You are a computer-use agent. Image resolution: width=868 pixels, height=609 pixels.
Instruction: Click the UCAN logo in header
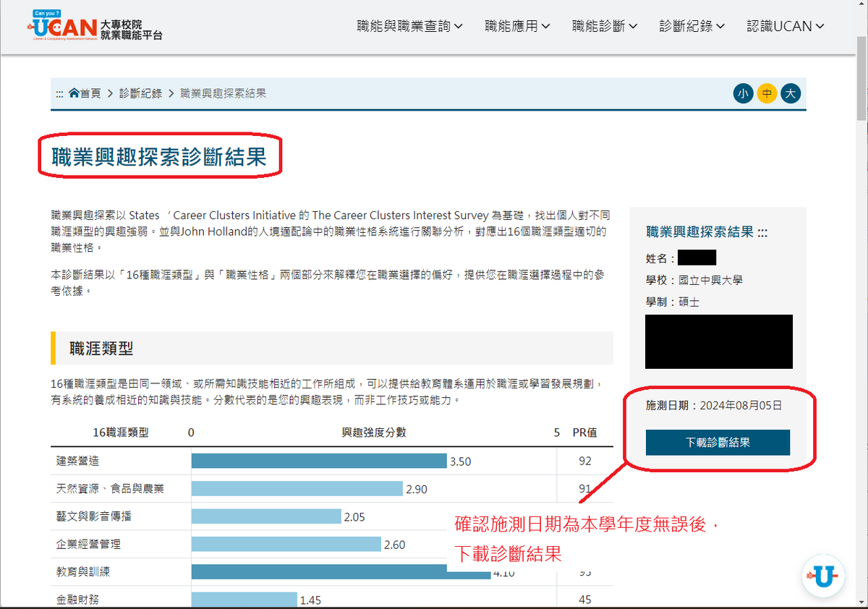[95, 26]
